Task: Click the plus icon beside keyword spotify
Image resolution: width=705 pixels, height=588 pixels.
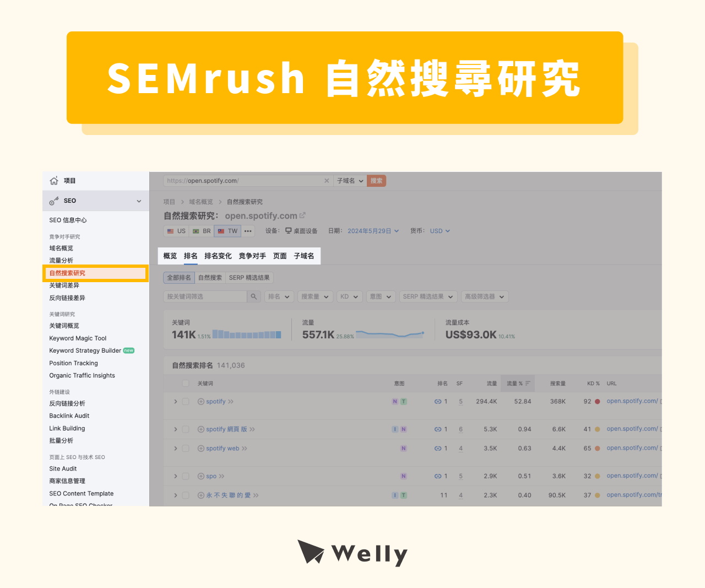Action: [201, 402]
